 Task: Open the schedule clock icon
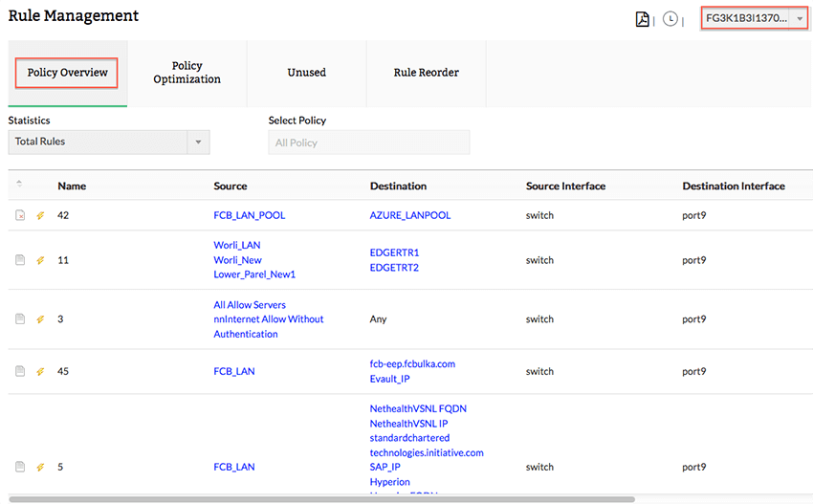[670, 19]
